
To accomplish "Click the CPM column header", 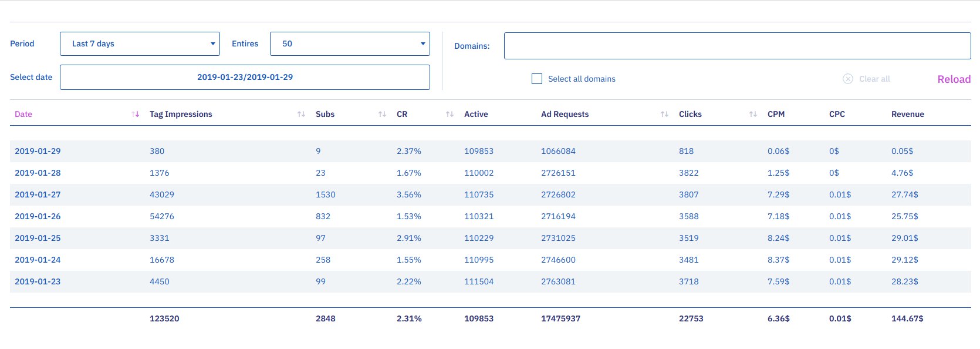I will click(x=776, y=114).
